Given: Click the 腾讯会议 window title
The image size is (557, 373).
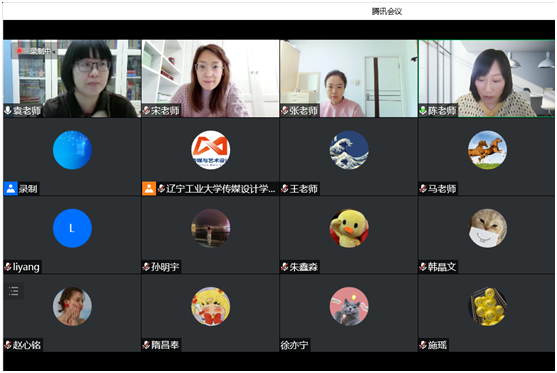Looking at the screenshot, I should tap(387, 11).
